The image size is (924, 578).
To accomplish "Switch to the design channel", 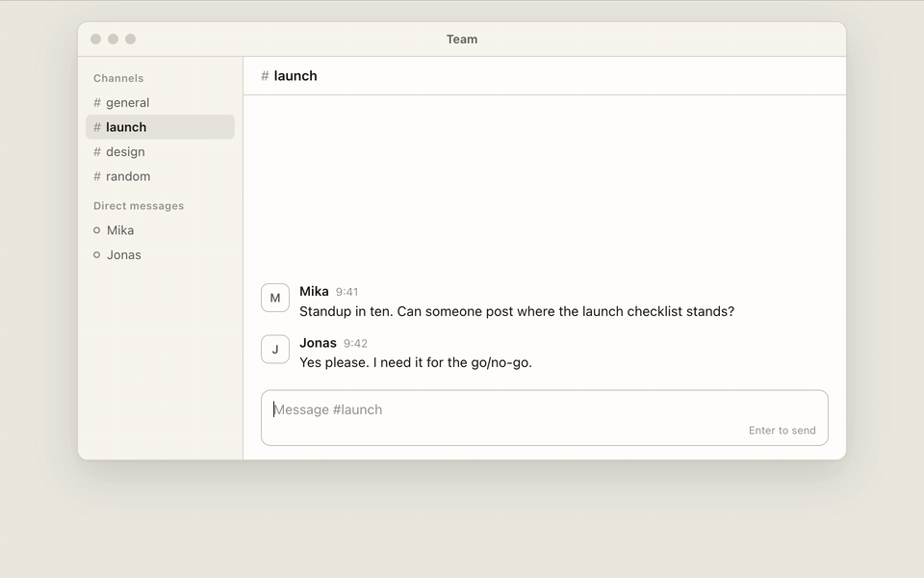I will pos(160,151).
